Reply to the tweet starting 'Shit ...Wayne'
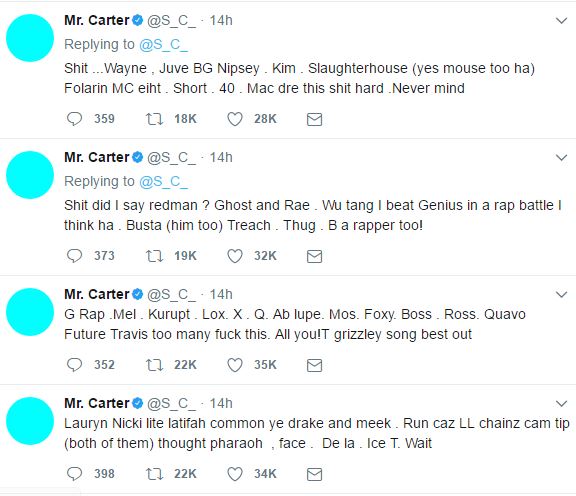This screenshot has width=576, height=496. 75,119
